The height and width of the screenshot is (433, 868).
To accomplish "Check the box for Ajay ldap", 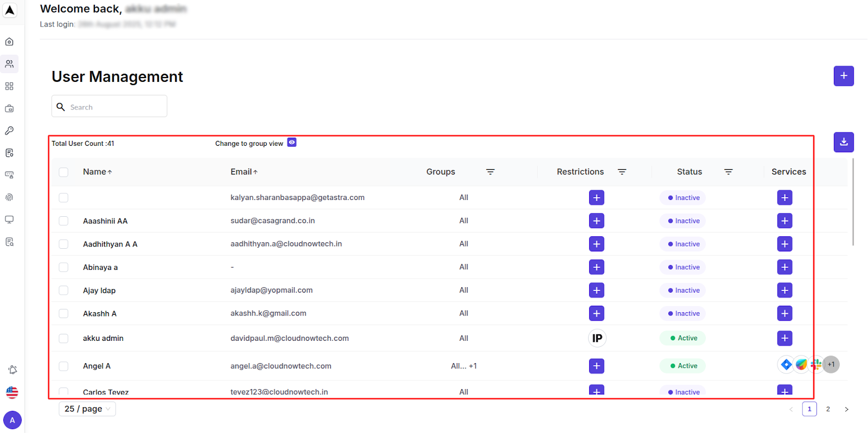I will pyautogui.click(x=63, y=290).
